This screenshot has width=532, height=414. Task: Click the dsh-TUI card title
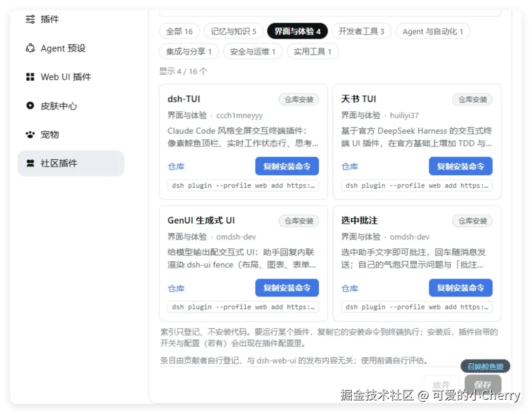184,99
